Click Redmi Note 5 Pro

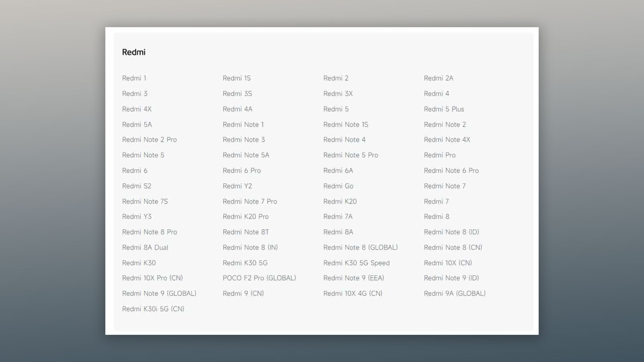click(351, 155)
